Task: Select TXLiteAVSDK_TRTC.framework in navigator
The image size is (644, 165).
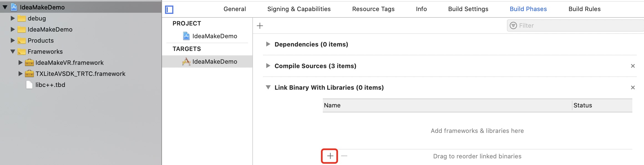Action: (x=80, y=74)
